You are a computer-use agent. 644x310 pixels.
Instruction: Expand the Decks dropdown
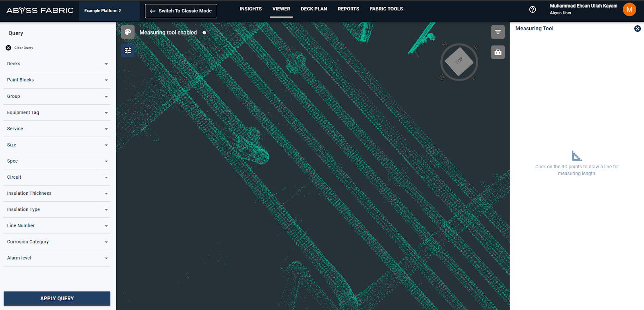pyautogui.click(x=57, y=64)
